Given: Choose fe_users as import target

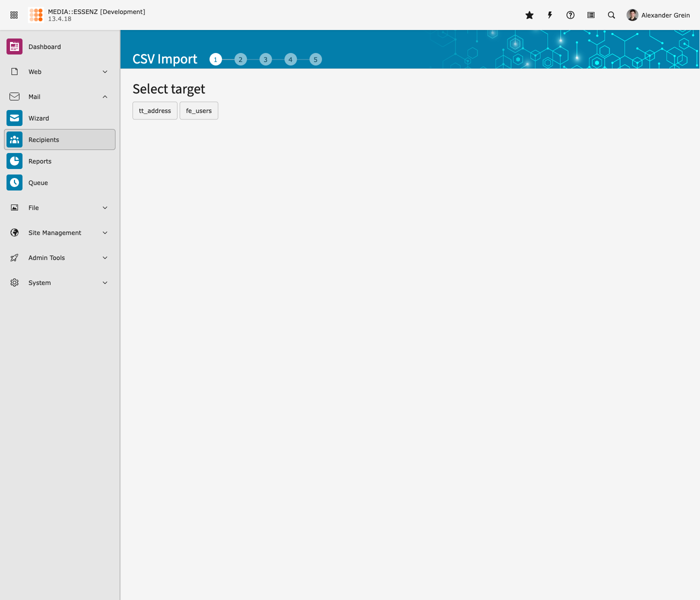Looking at the screenshot, I should [x=199, y=110].
